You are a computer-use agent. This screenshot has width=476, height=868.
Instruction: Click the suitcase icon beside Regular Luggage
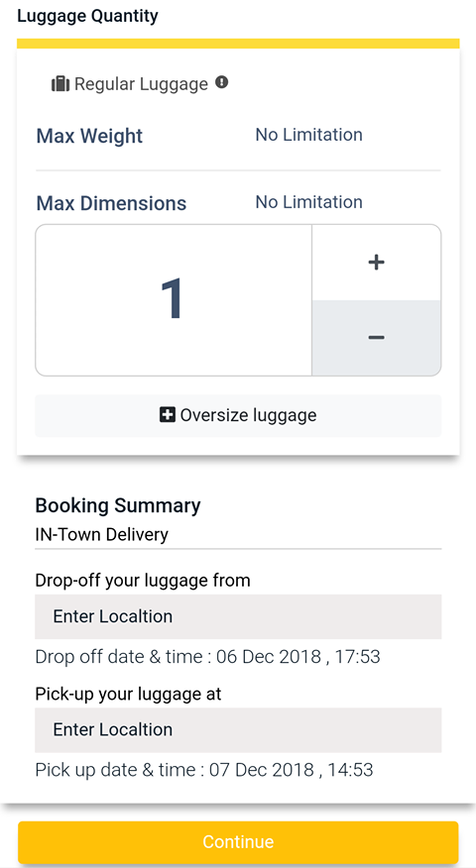coord(59,84)
